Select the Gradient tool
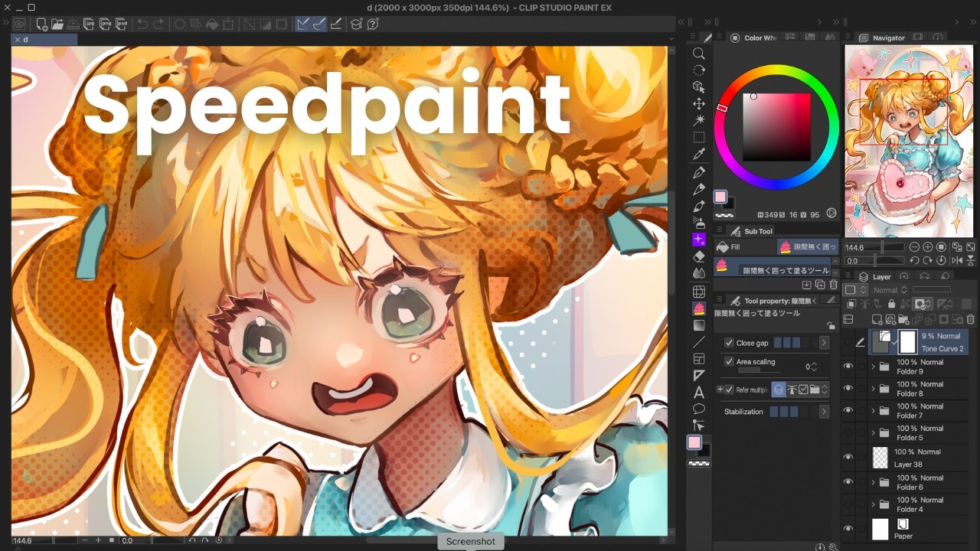The width and height of the screenshot is (980, 551). [x=699, y=325]
